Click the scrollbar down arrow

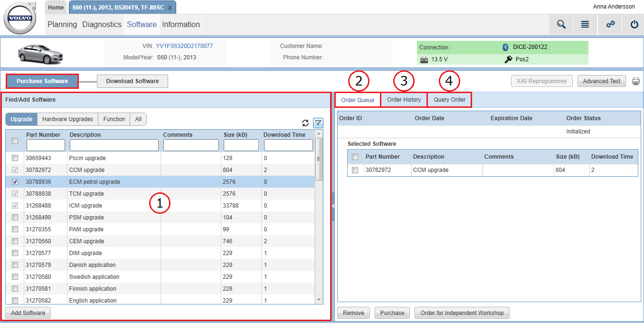(319, 300)
